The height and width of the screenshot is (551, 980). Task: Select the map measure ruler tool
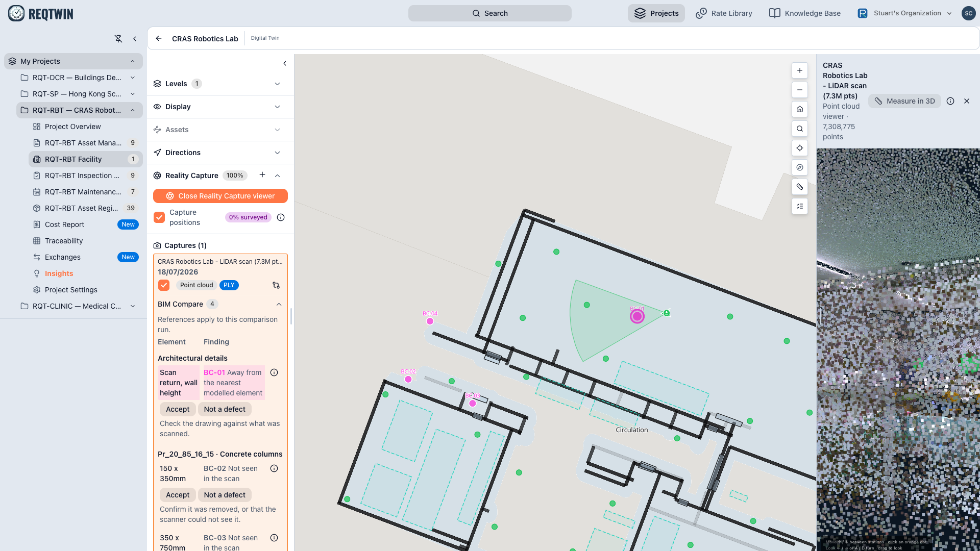pyautogui.click(x=800, y=187)
